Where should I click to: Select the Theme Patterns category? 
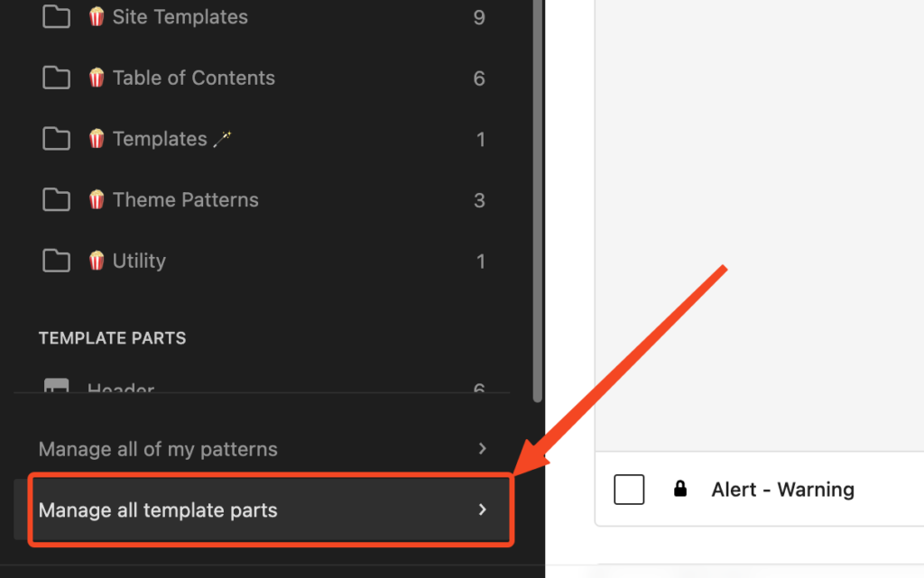tap(264, 199)
